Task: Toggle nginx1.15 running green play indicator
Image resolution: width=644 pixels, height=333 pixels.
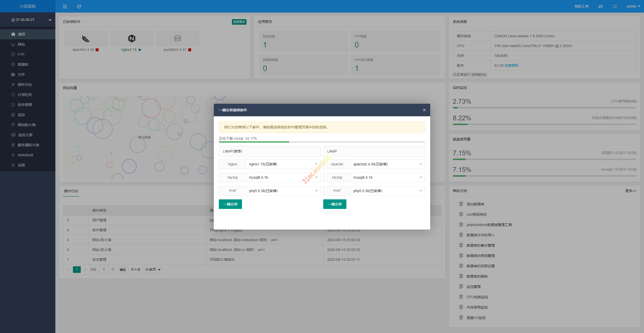Action: coord(140,50)
